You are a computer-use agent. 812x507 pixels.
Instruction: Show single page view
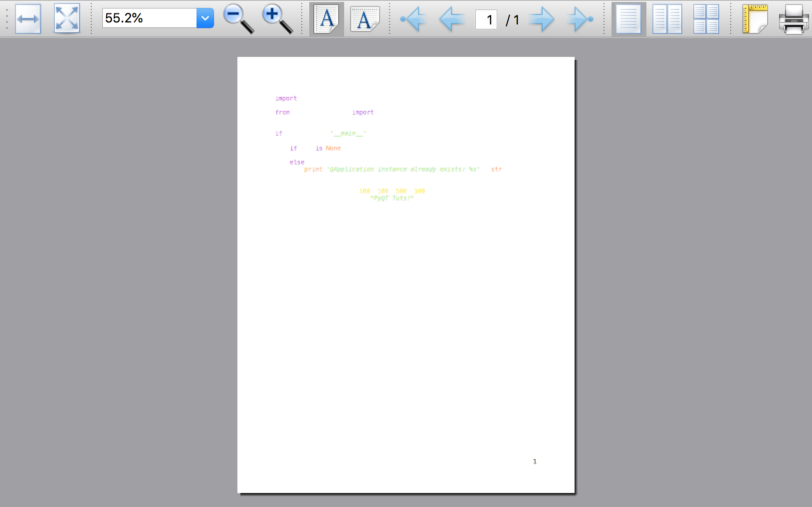coord(628,19)
